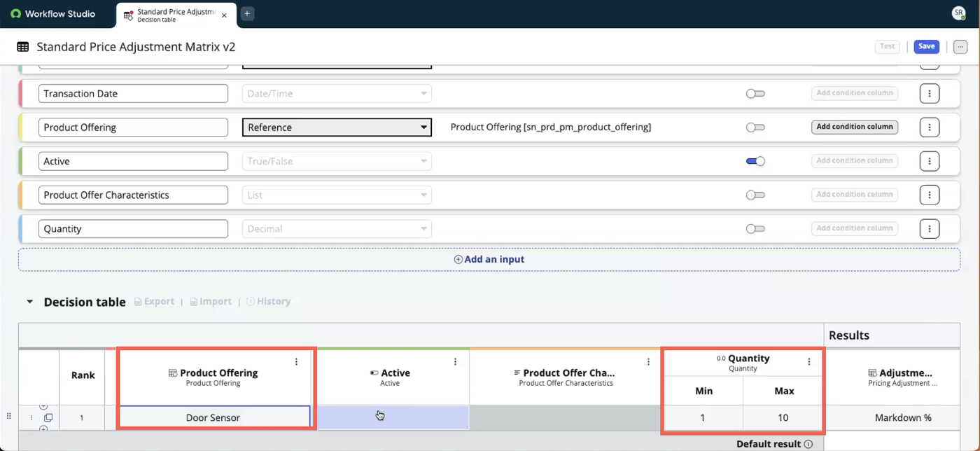Open row 1 kebab options
Screen dimensions: 980x451
[x=31, y=417]
